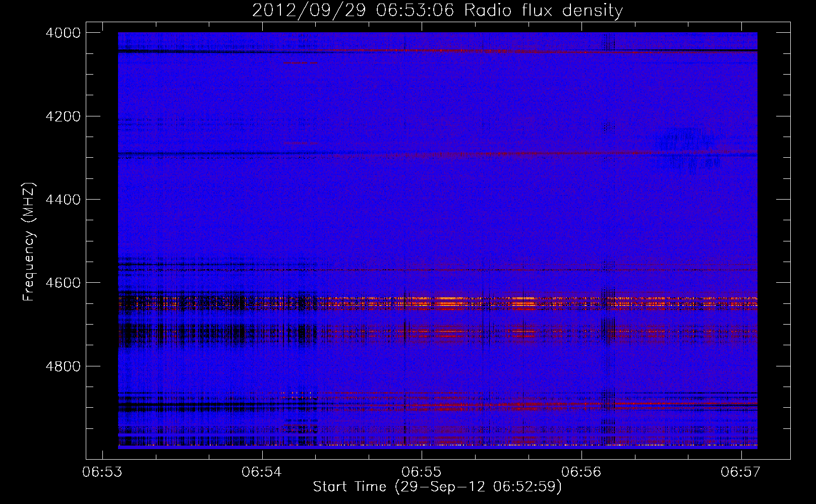Select the 4400 frequency tick label
816x504 pixels.
coord(63,200)
